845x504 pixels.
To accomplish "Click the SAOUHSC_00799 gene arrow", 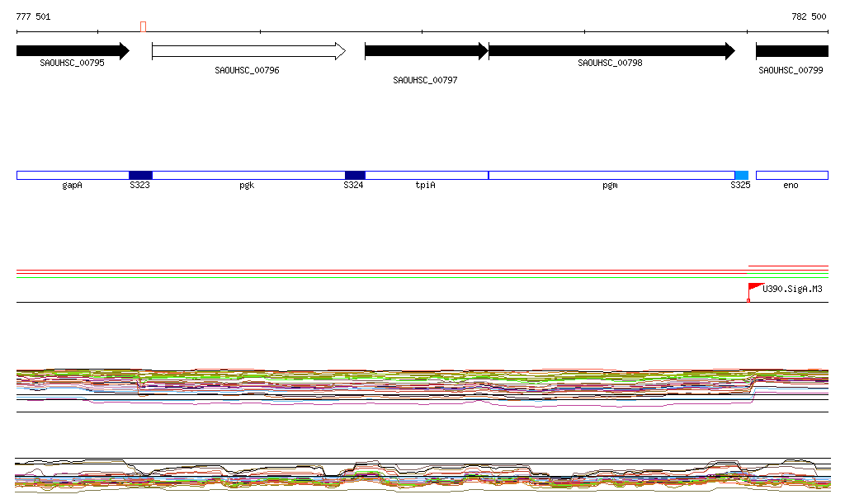I will pyautogui.click(x=791, y=51).
